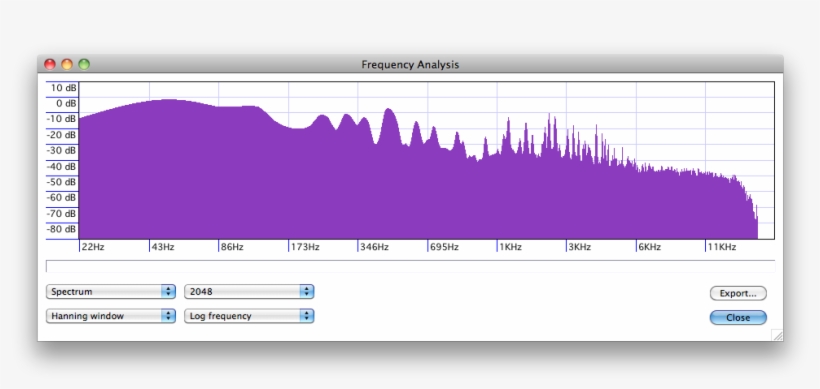Click the 0 dB scale label

click(x=66, y=104)
